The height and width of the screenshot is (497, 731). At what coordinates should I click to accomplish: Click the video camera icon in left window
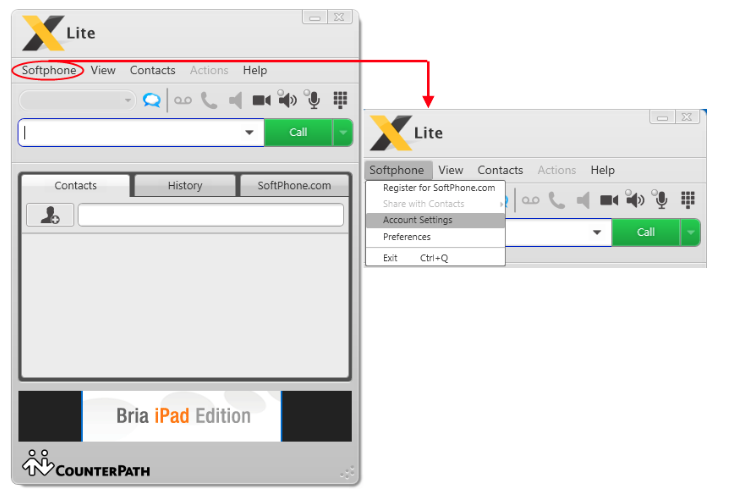coord(261,100)
